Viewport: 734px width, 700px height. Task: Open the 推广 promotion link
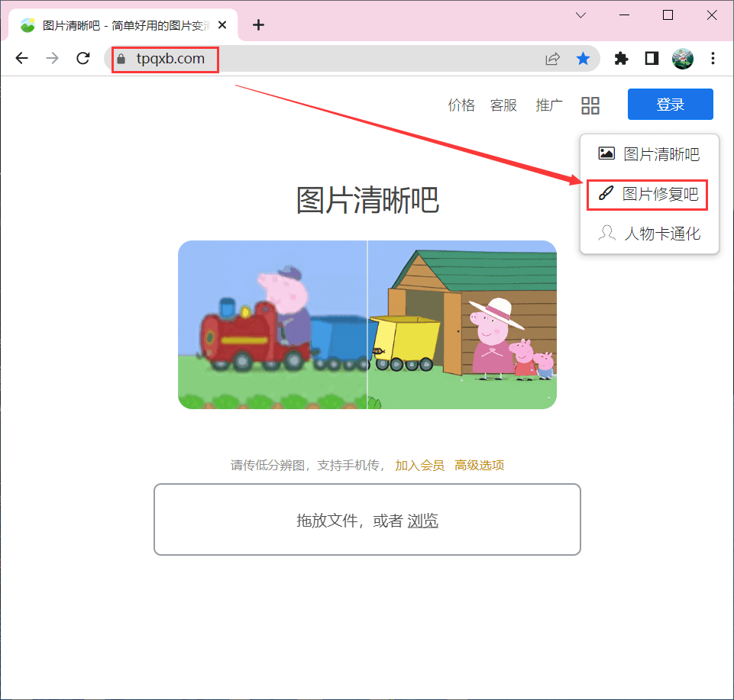[x=549, y=105]
